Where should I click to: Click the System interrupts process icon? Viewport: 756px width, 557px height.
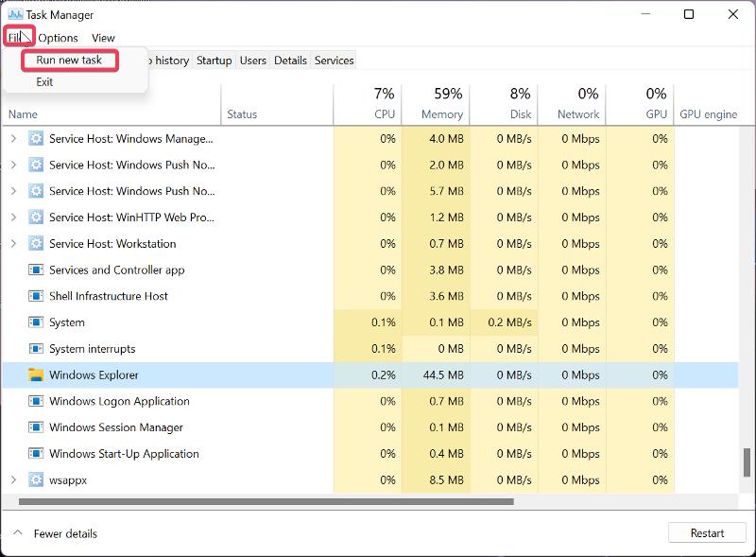(x=36, y=349)
